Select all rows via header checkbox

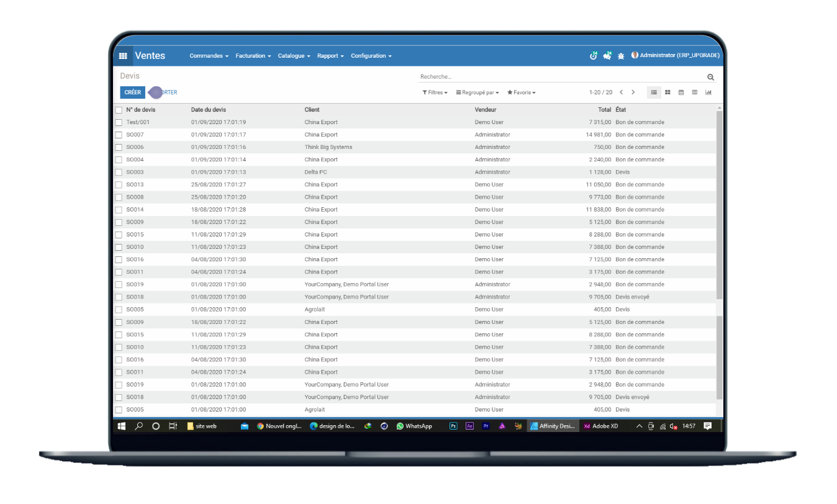pos(119,110)
